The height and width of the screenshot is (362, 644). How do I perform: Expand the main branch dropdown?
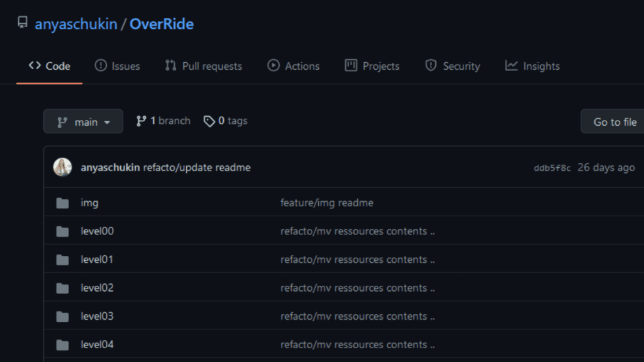[x=84, y=121]
